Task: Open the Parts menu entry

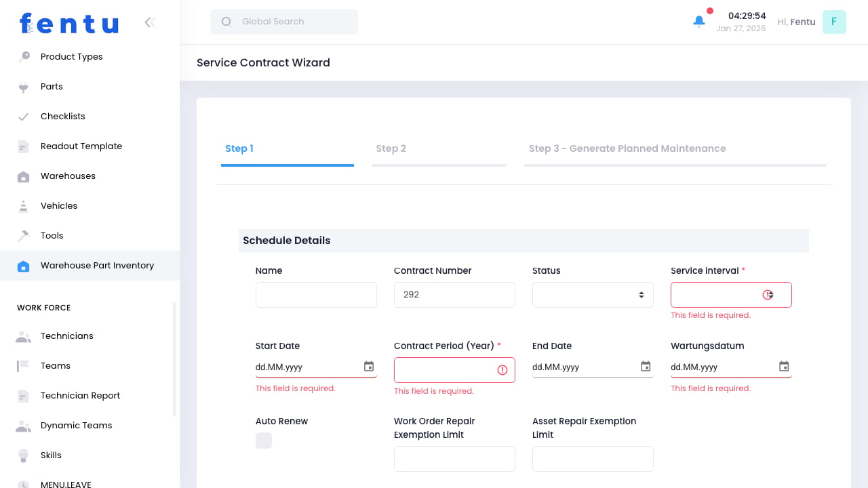Action: pyautogui.click(x=90, y=87)
